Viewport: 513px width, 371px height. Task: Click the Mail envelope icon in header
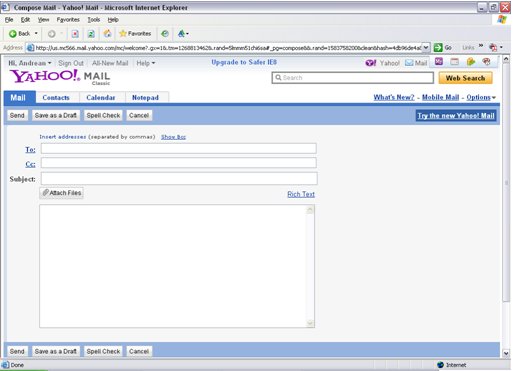click(409, 63)
